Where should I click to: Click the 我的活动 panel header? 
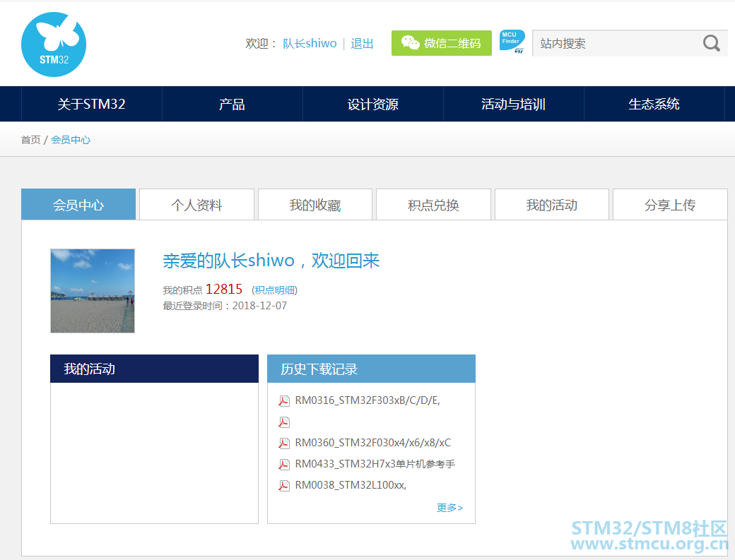tap(154, 369)
